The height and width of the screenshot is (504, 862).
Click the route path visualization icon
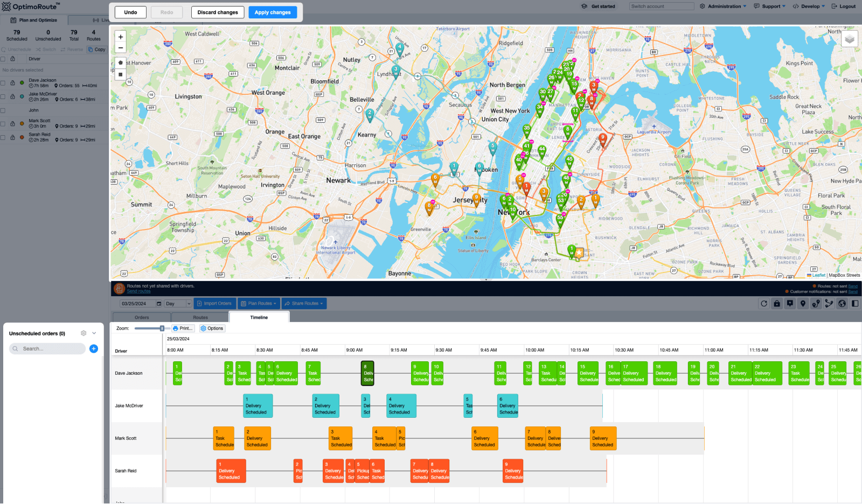point(816,303)
